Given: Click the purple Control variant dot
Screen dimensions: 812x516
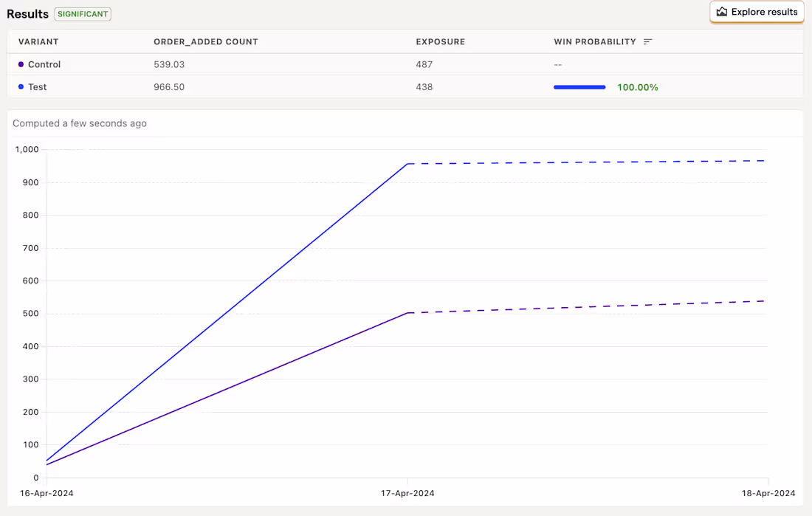Looking at the screenshot, I should click(21, 65).
